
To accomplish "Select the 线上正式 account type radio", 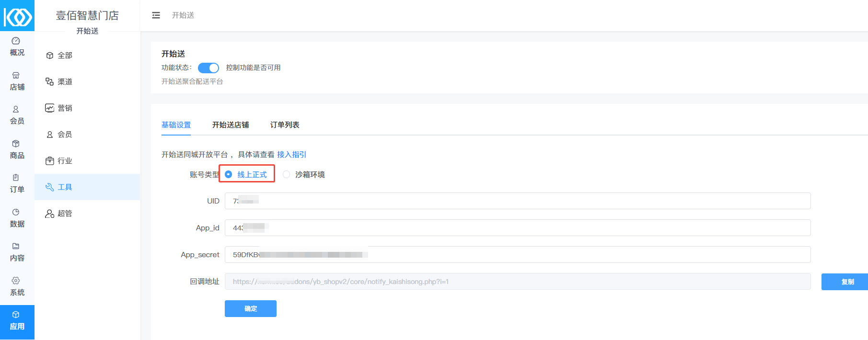I will tap(229, 174).
